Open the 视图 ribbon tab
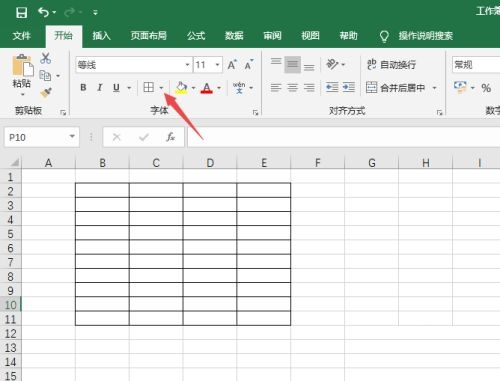 pyautogui.click(x=310, y=36)
